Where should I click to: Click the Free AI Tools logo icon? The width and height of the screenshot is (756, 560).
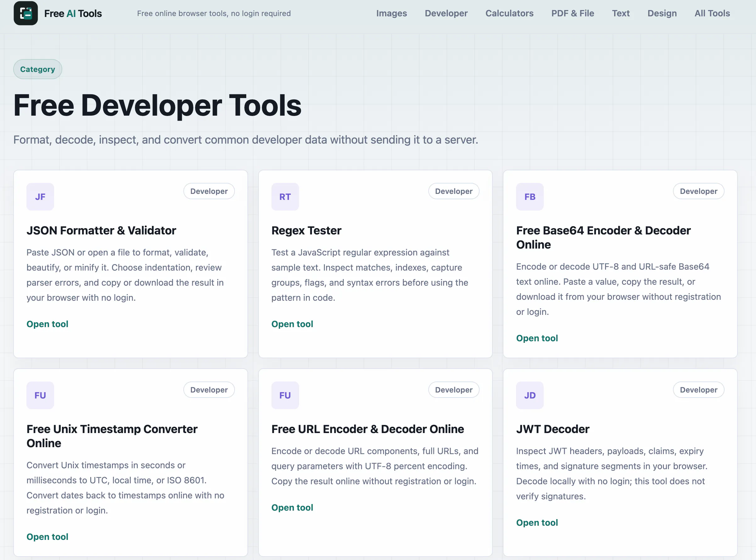pos(26,13)
